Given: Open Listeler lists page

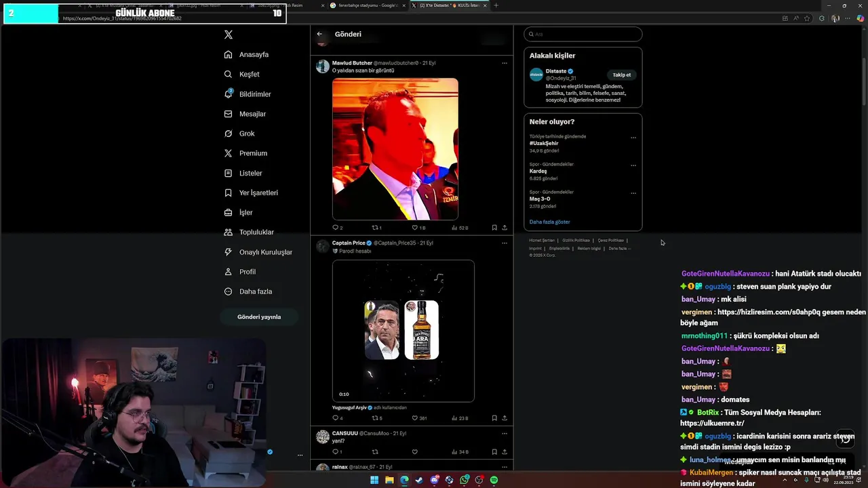Looking at the screenshot, I should click(x=243, y=173).
